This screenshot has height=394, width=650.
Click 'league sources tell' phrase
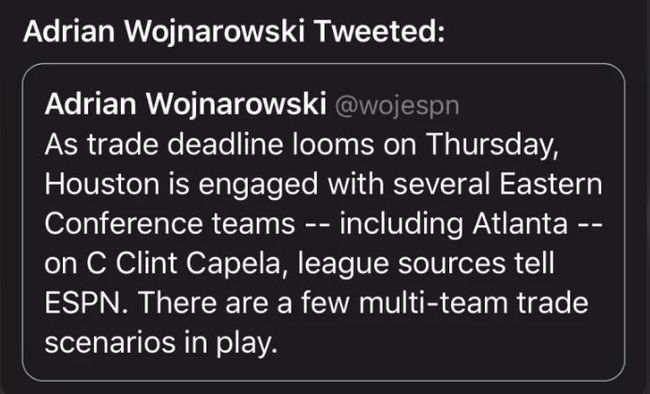point(426,263)
